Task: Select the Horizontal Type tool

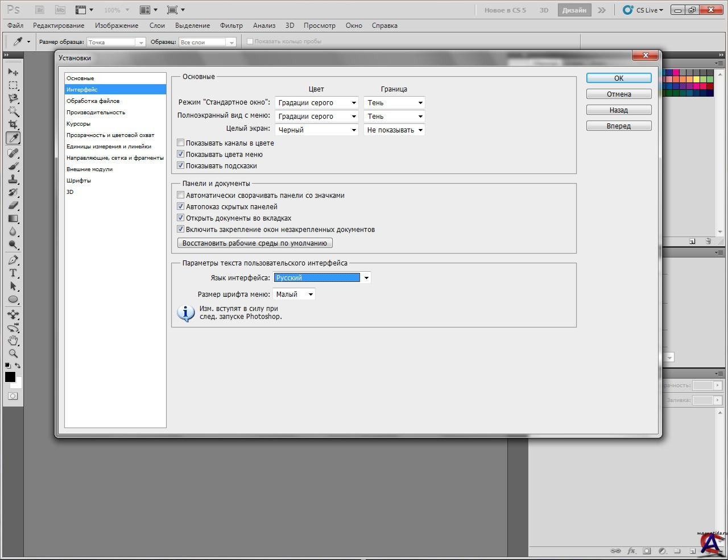Action: click(x=13, y=273)
